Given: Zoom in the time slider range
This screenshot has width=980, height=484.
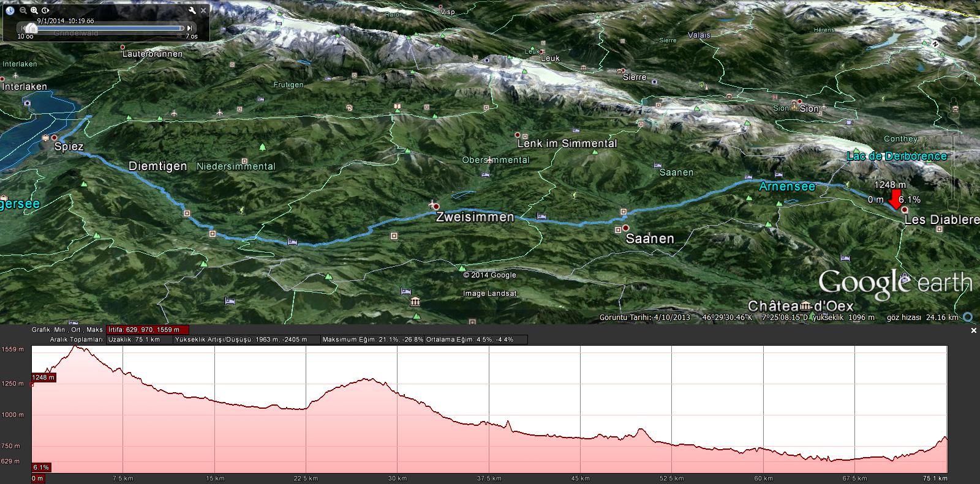Looking at the screenshot, I should pos(34,10).
